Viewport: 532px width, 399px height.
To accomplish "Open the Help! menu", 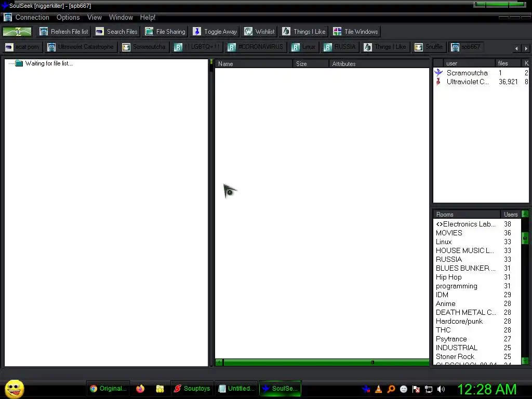I will pyautogui.click(x=148, y=17).
